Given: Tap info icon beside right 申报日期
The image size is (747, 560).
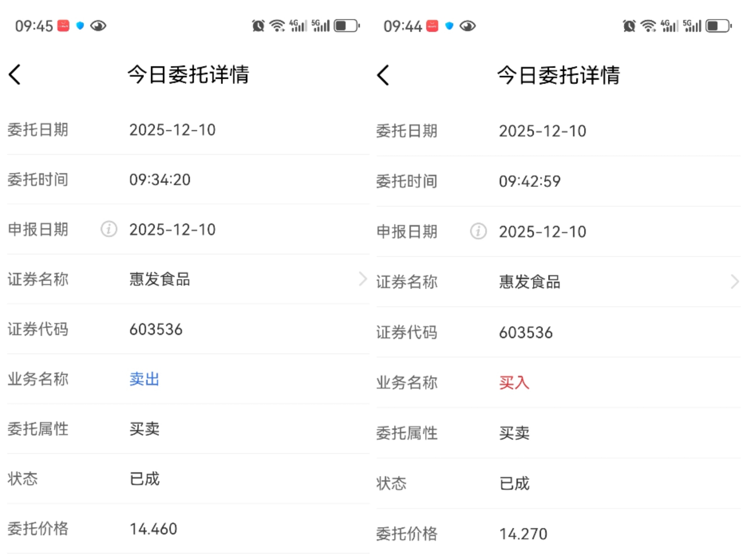Looking at the screenshot, I should pyautogui.click(x=478, y=231).
